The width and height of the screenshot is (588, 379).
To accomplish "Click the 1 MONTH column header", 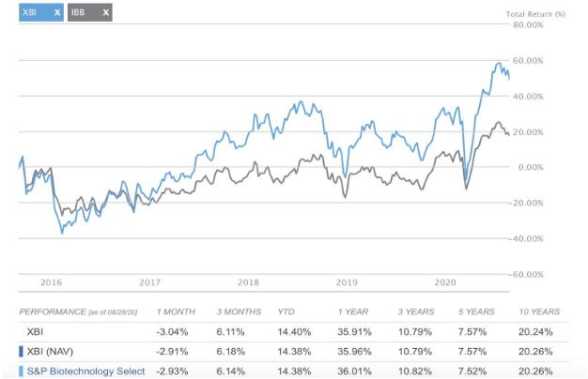I will click(x=177, y=311).
